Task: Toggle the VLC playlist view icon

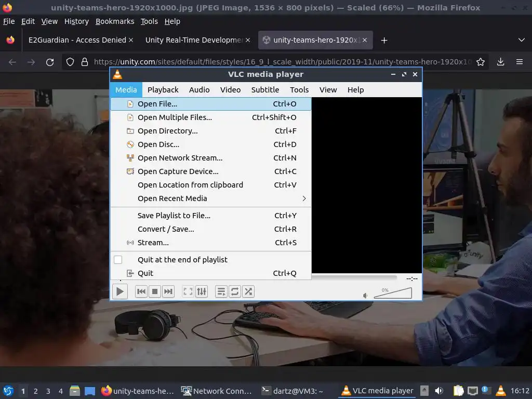Action: click(x=221, y=291)
